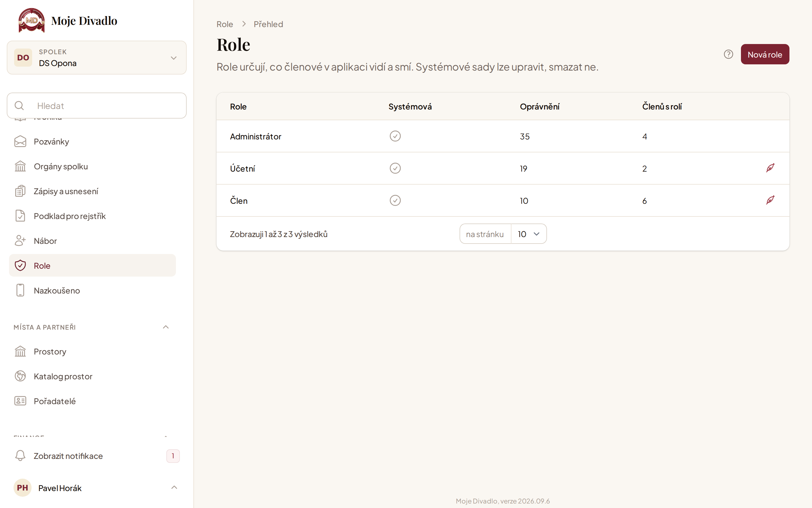
Task: Click the PH user avatar
Action: pyautogui.click(x=23, y=487)
